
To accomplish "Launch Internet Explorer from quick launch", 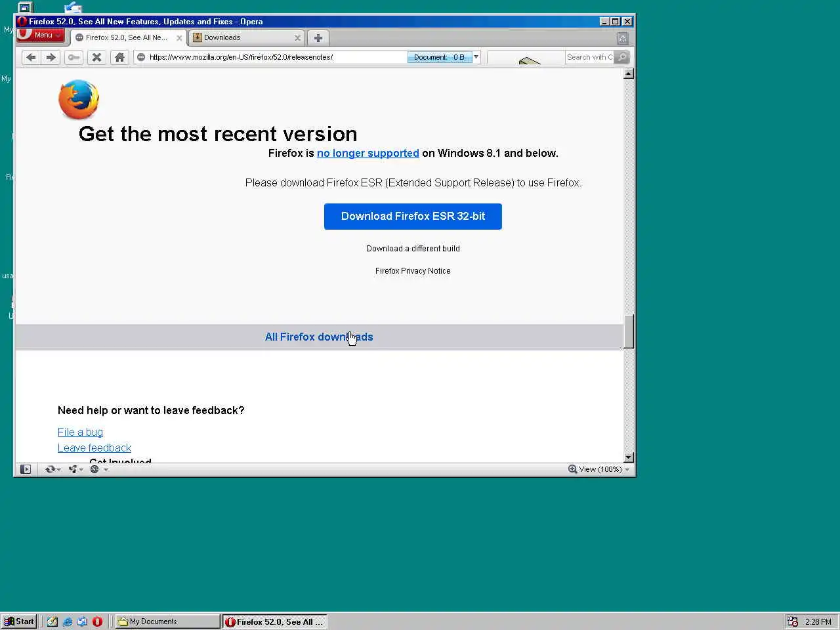I will (68, 621).
